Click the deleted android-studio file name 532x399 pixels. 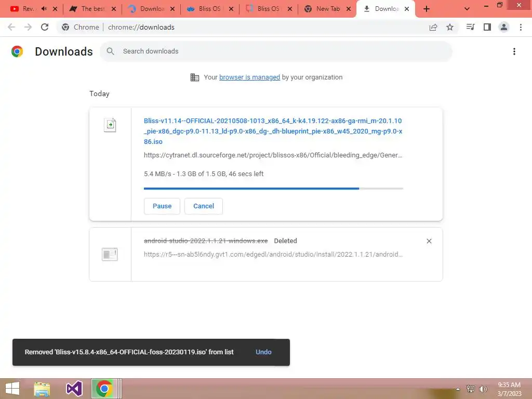[x=206, y=241]
